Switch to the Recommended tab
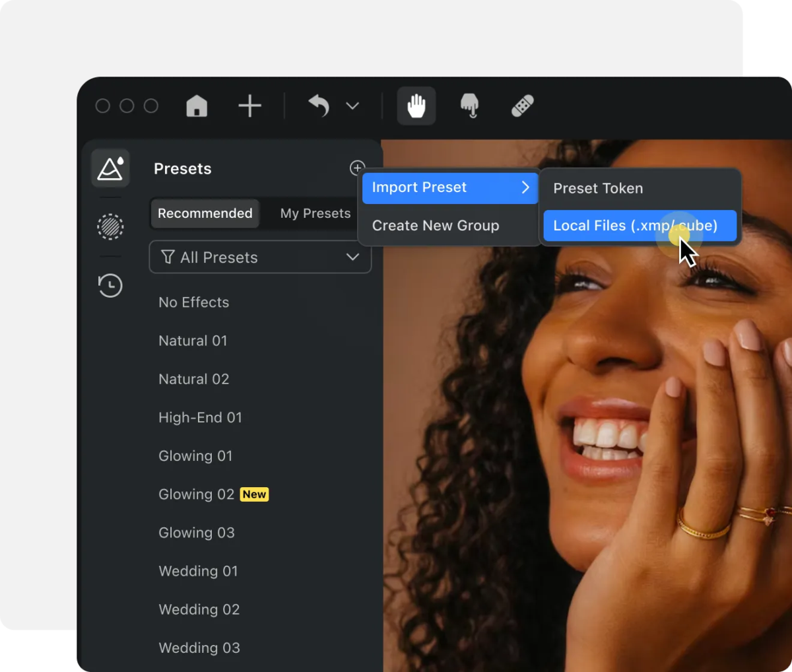The height and width of the screenshot is (672, 792). [205, 213]
